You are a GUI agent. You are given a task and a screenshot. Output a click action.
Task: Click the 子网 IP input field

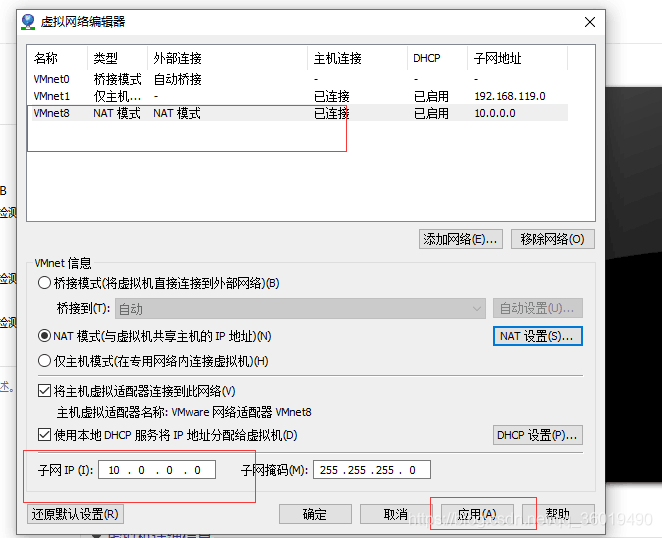pyautogui.click(x=157, y=470)
